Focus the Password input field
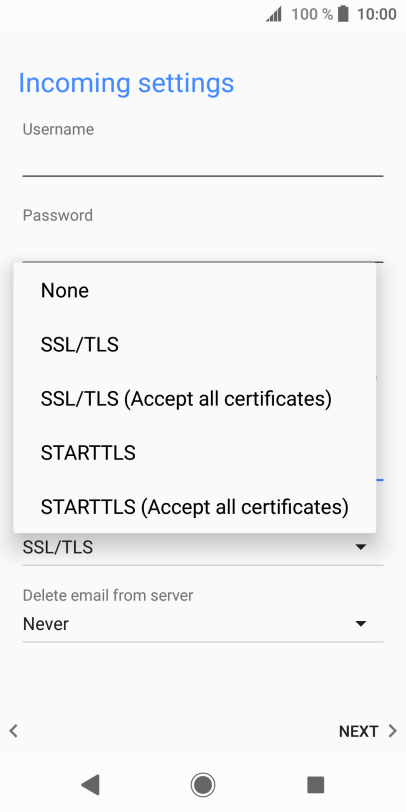This screenshot has width=406, height=812. click(x=202, y=244)
